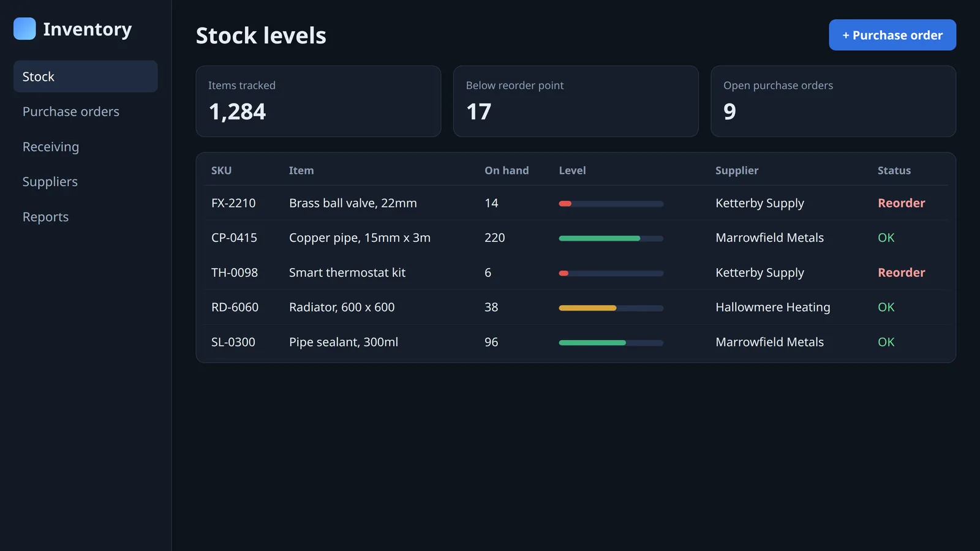Image resolution: width=980 pixels, height=551 pixels.
Task: Select SKU TH-0098
Action: coord(235,272)
